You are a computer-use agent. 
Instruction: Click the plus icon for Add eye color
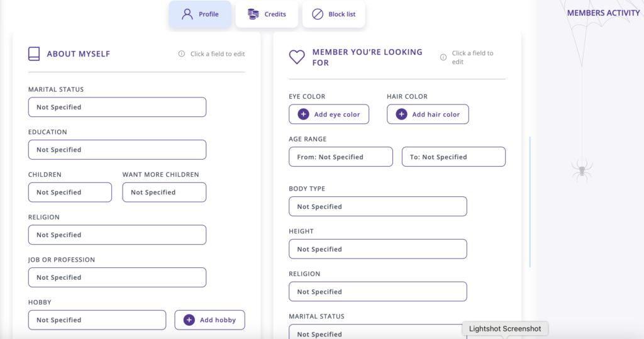click(x=303, y=114)
